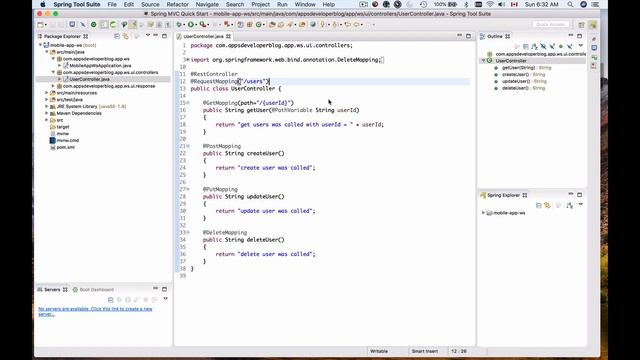Toggle Hide Static Members in Outline toolbar
Viewport: 640px width, 360px height.
click(552, 46)
